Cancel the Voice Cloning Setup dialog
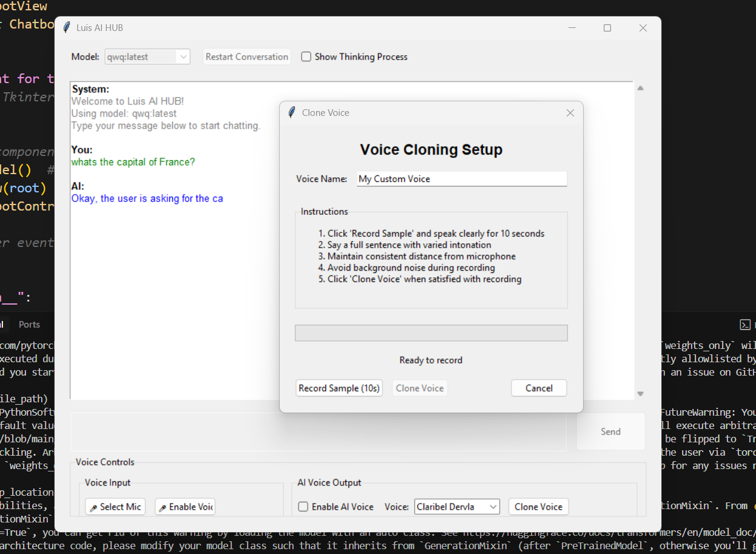The width and height of the screenshot is (756, 554). 539,388
